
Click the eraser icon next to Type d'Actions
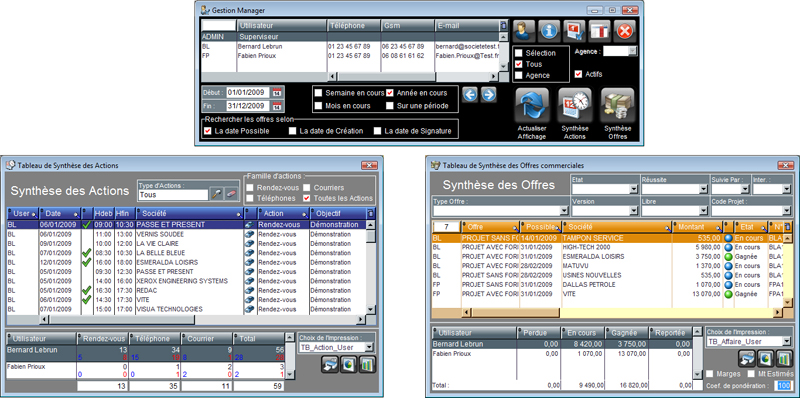(x=232, y=194)
